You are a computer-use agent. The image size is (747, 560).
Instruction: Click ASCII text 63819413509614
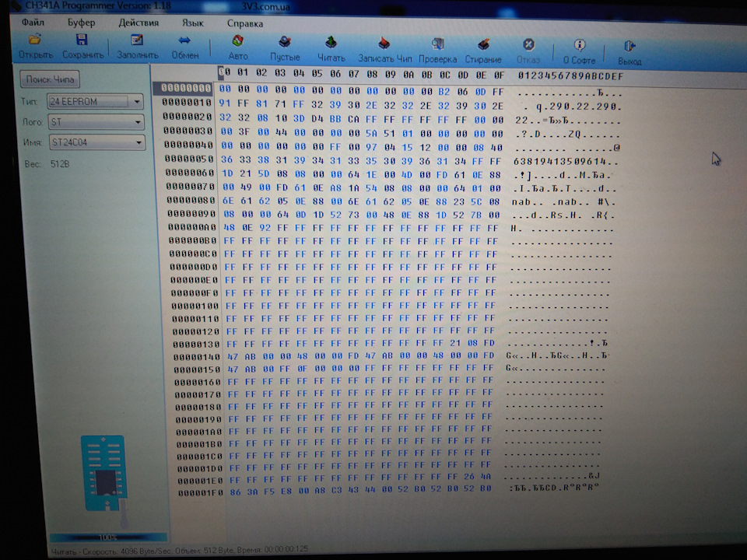[x=559, y=162]
